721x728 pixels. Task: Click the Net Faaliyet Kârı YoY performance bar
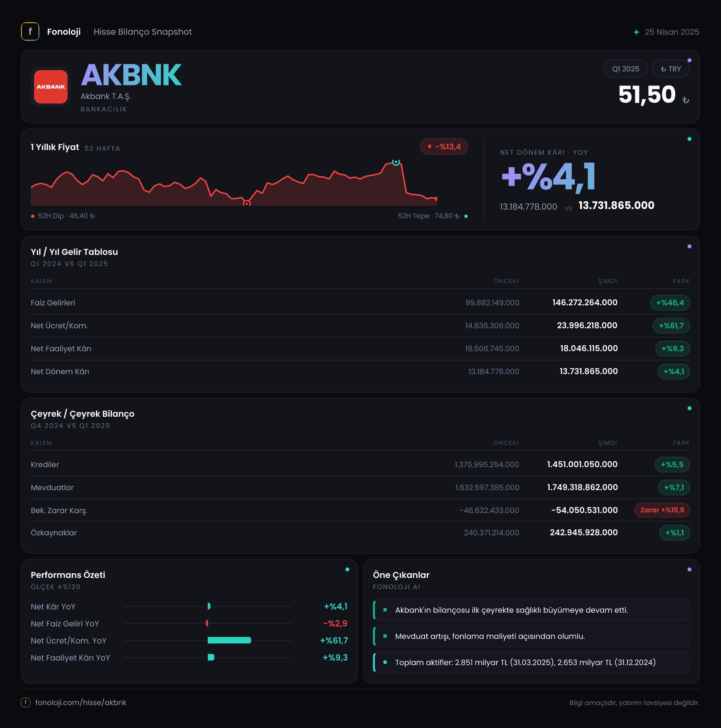211,658
